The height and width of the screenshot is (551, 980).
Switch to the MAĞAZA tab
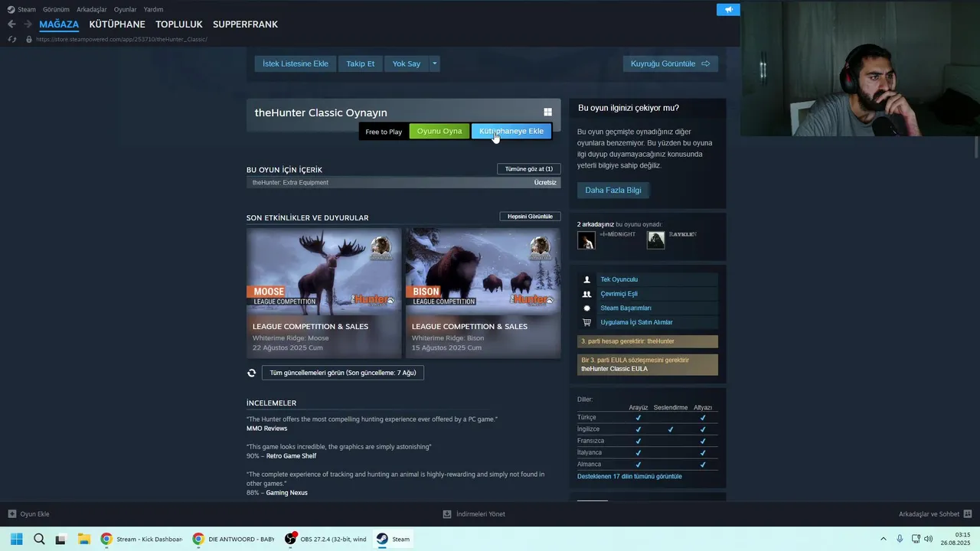(59, 24)
